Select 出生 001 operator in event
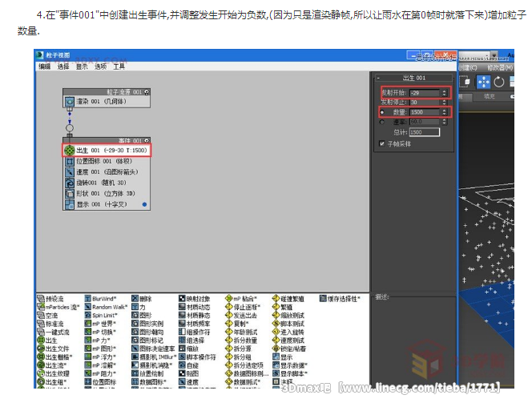The width and height of the screenshot is (532, 403). (107, 151)
